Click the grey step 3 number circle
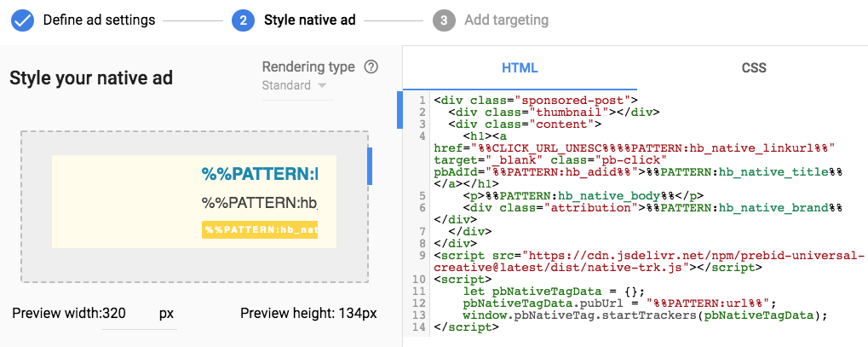Viewport: 868px width, 347px height. [x=443, y=20]
